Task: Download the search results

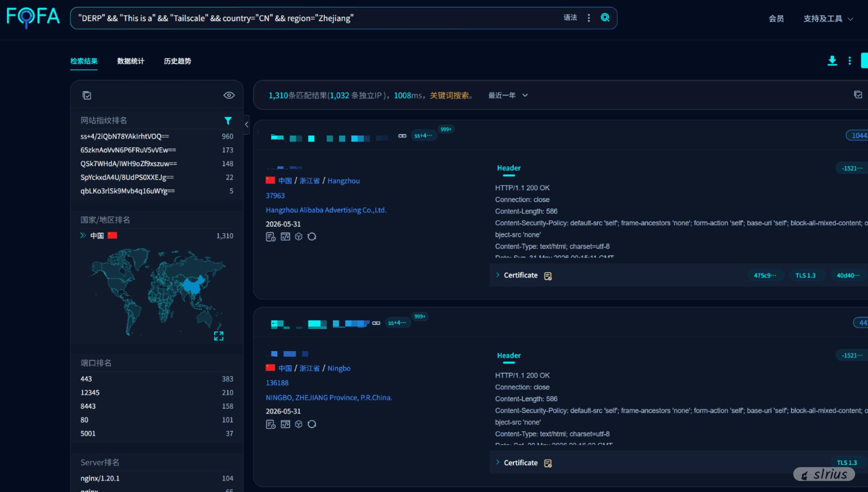Action: pos(832,61)
